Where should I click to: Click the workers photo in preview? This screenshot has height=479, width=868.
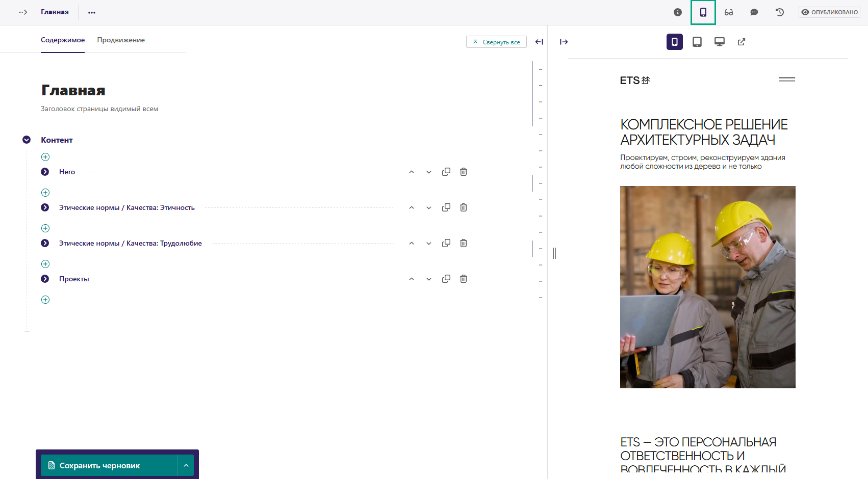pyautogui.click(x=708, y=287)
